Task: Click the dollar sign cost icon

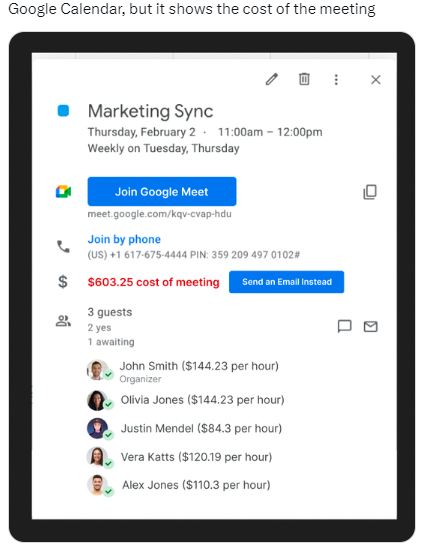Action: point(63,282)
